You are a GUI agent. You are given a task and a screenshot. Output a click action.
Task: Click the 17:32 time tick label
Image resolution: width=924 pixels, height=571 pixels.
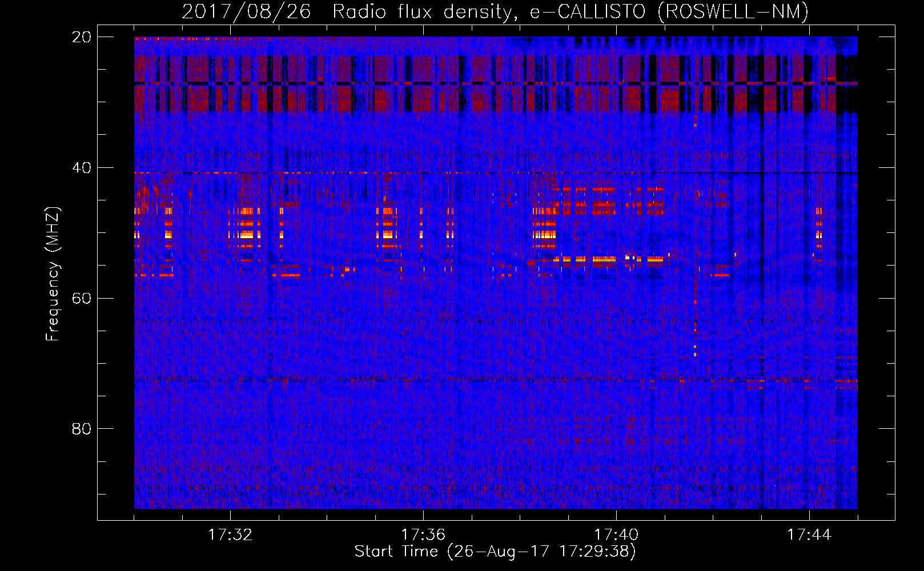(x=230, y=535)
